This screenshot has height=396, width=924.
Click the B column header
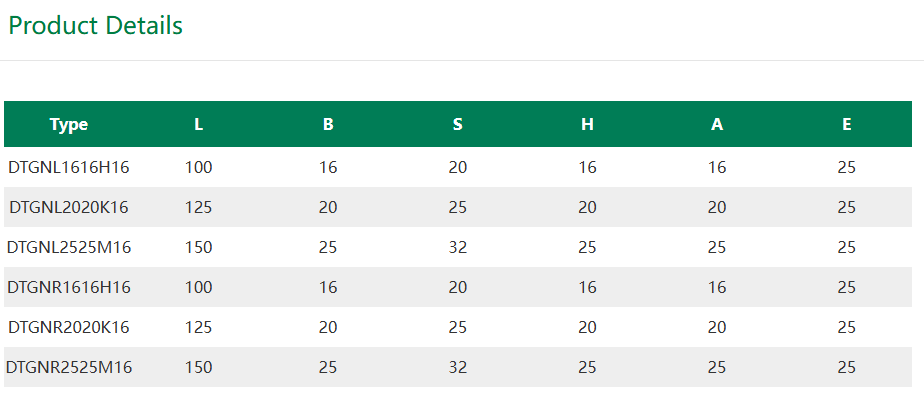(328, 124)
